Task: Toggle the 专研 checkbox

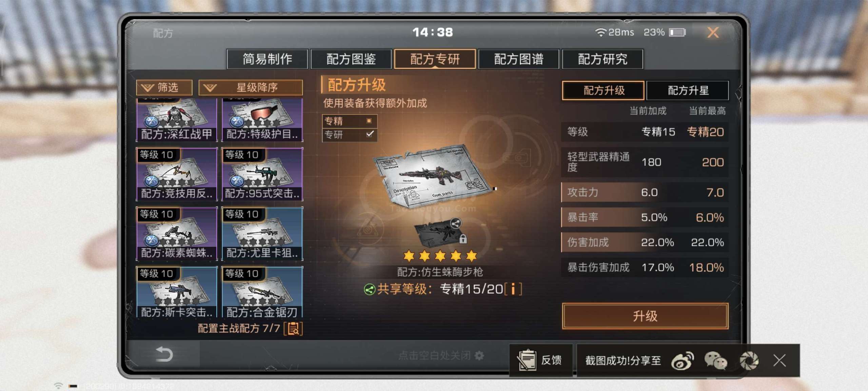Action: tap(370, 134)
